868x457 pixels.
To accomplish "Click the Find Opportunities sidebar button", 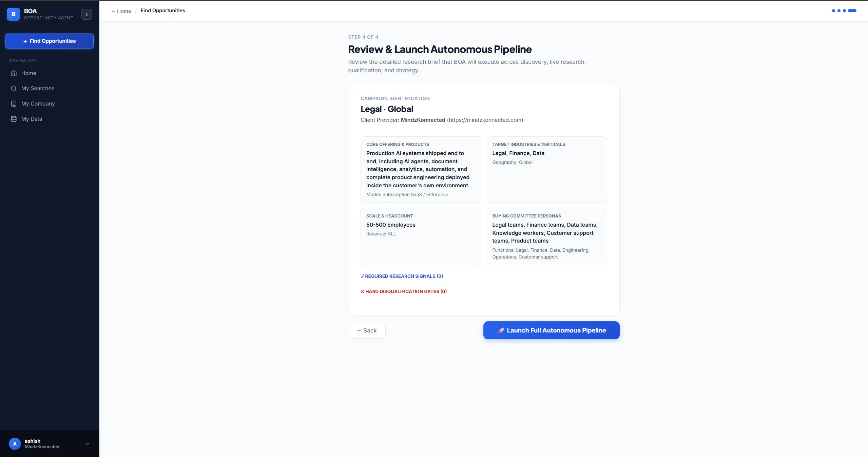I will [x=50, y=41].
